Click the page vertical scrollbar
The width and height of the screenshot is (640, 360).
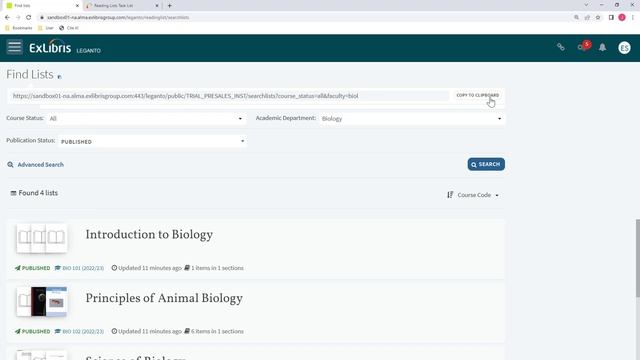coord(637,258)
